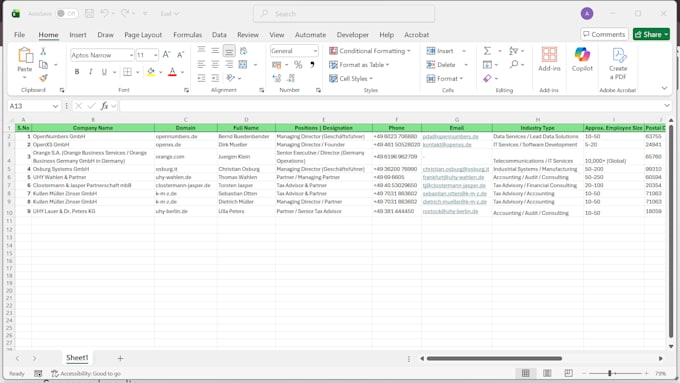The height and width of the screenshot is (383, 680).
Task: Open the General number format dropdown
Action: (x=315, y=51)
